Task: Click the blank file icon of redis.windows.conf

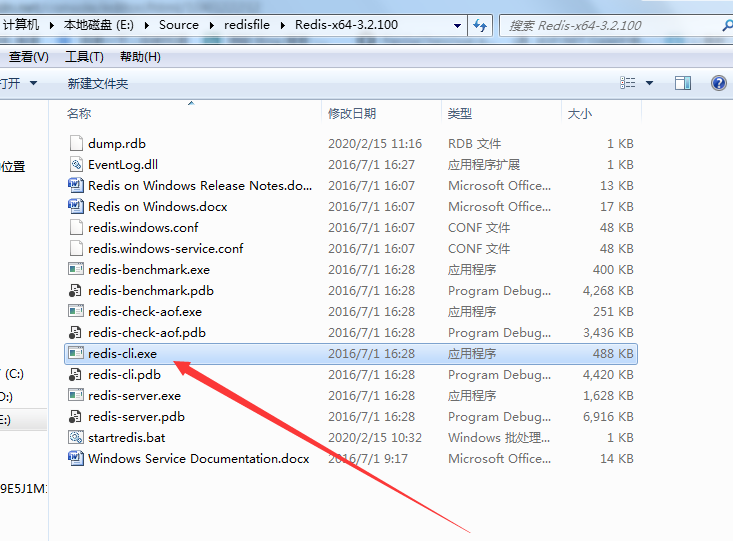Action: point(76,227)
